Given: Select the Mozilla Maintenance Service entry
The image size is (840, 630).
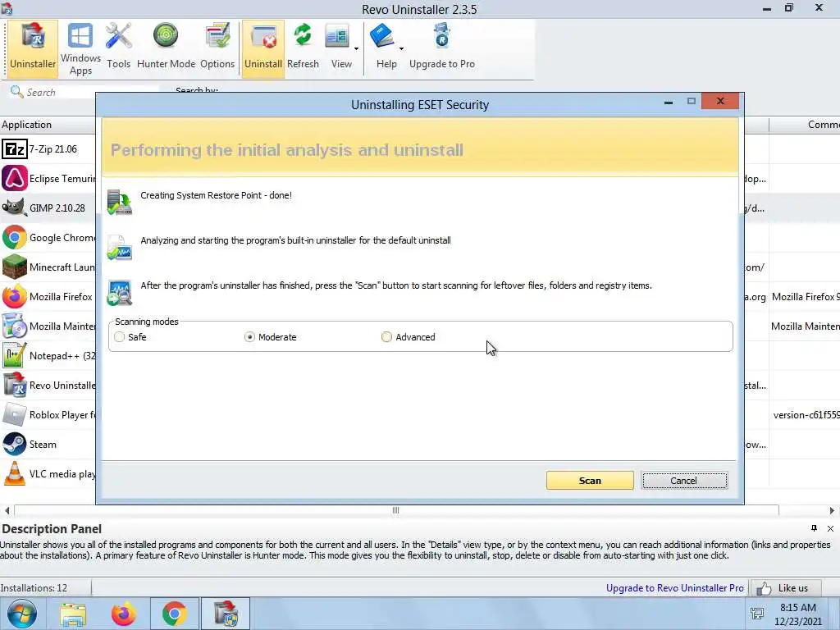Looking at the screenshot, I should pyautogui.click(x=48, y=326).
